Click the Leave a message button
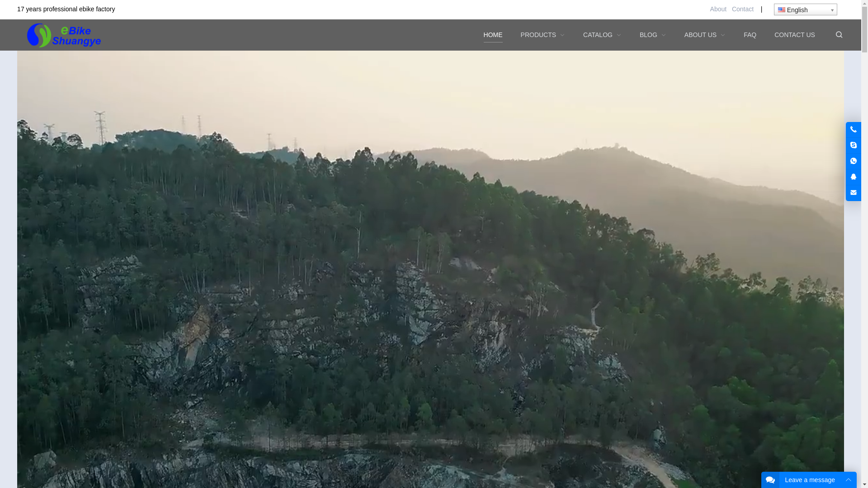Viewport: 868px width, 488px height. pyautogui.click(x=810, y=480)
